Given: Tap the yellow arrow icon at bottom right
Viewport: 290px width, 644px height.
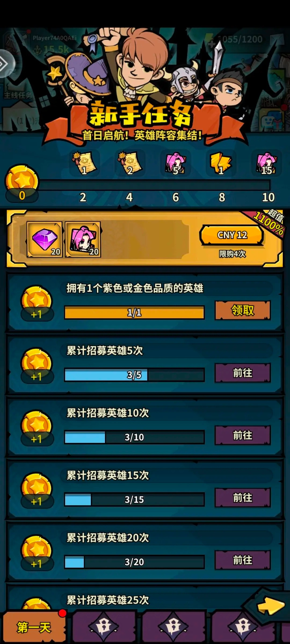Looking at the screenshot, I should click(271, 606).
